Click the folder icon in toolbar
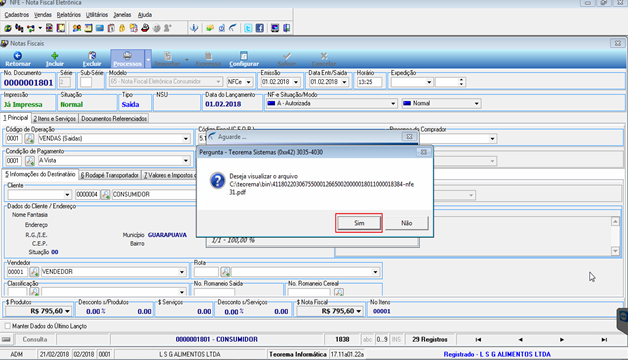This screenshot has height=360, width=628. (210, 28)
